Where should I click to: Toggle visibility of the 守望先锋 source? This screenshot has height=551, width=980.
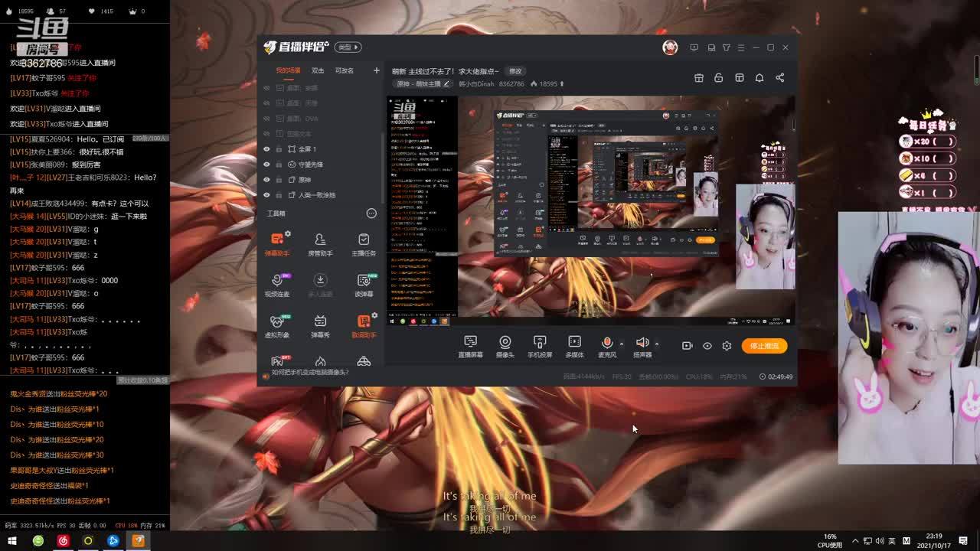[x=266, y=165]
